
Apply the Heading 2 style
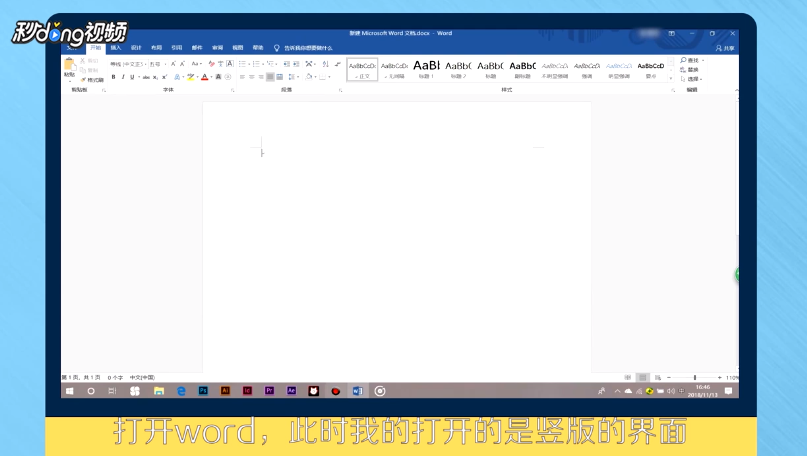coord(458,69)
